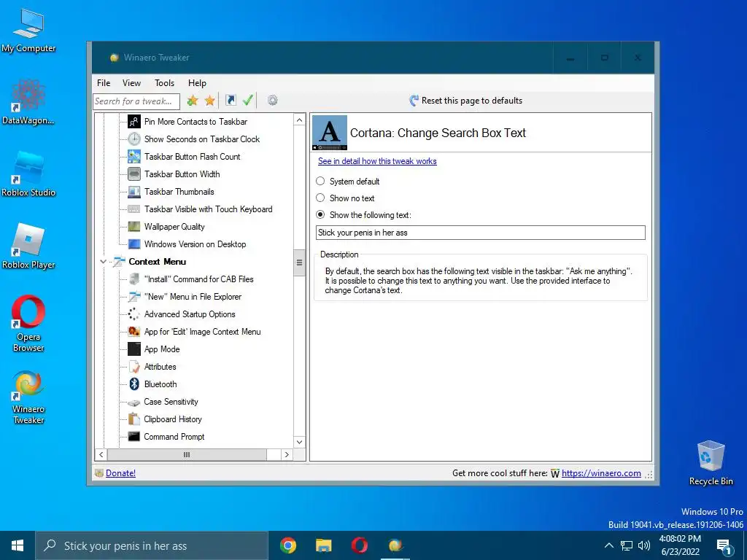Click the Windows Start button
747x560 pixels.
(x=18, y=545)
